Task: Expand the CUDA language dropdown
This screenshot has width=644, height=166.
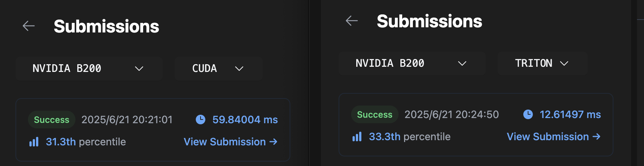Action: (x=218, y=69)
